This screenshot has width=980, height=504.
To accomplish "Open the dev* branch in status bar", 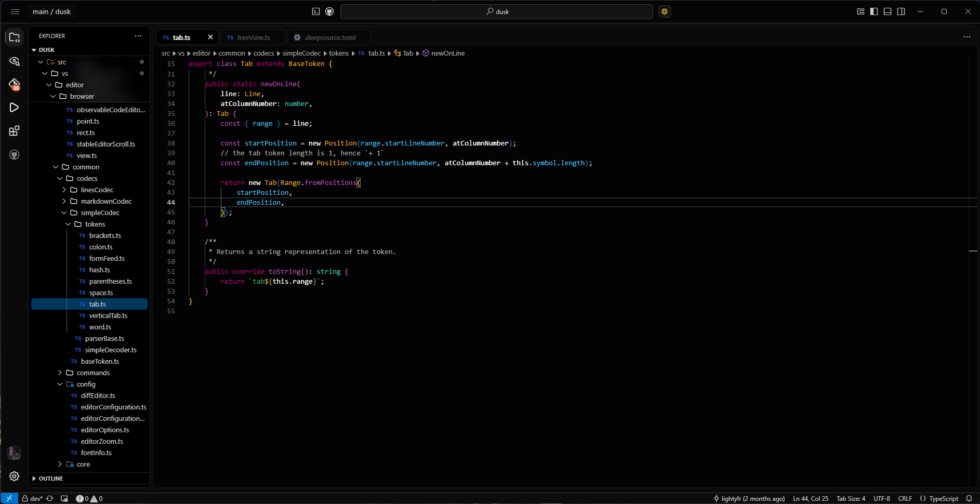I will [x=32, y=498].
